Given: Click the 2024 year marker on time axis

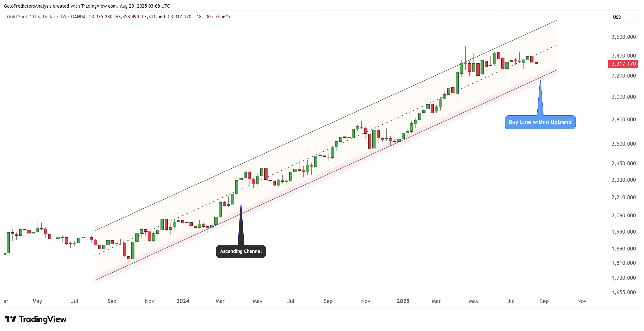Looking at the screenshot, I should click(183, 301).
